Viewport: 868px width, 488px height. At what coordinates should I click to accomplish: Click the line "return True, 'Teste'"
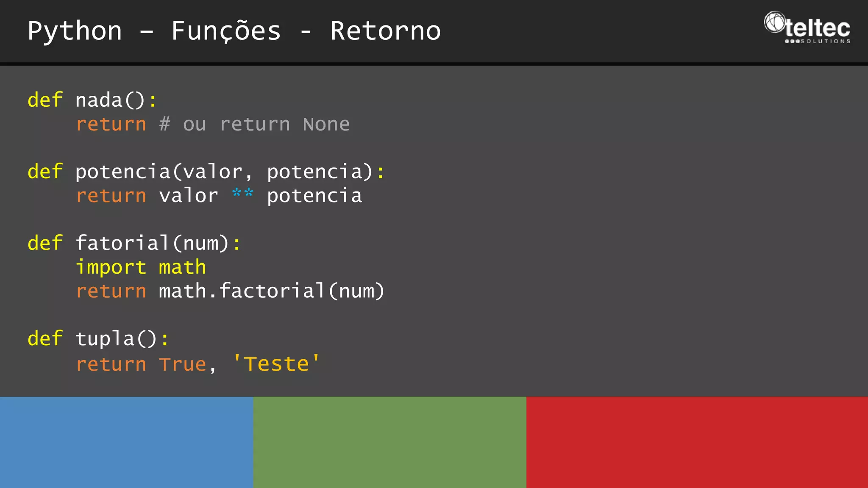tap(198, 364)
